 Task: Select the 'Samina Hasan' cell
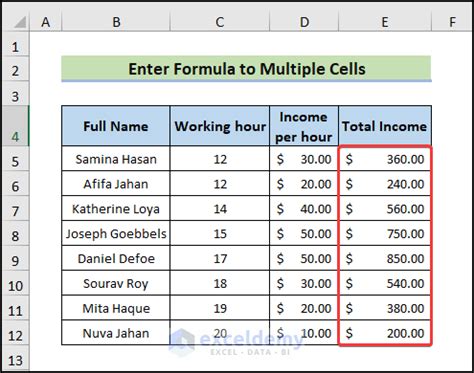(116, 159)
